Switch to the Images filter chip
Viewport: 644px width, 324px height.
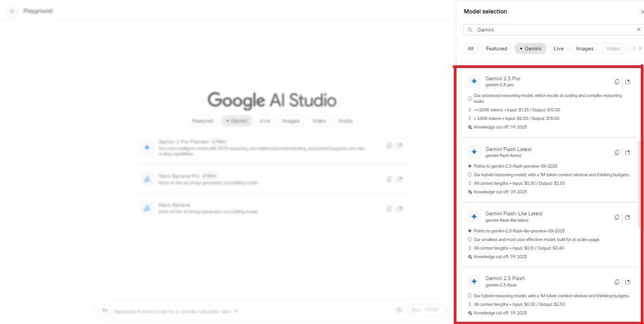click(585, 49)
